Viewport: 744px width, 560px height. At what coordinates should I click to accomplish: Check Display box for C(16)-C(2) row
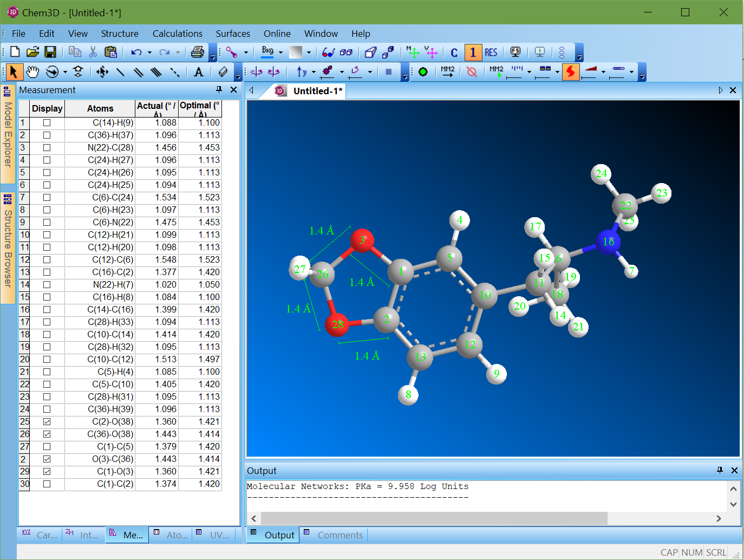pyautogui.click(x=47, y=272)
